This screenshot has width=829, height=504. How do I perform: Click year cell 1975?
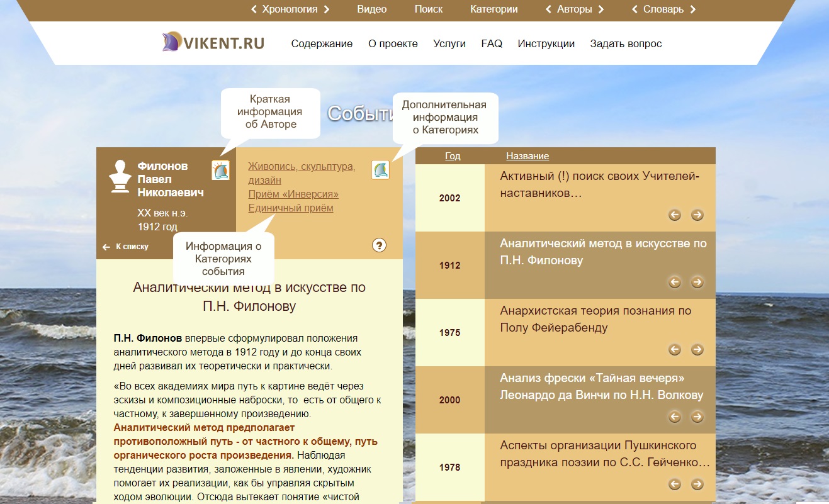click(450, 333)
